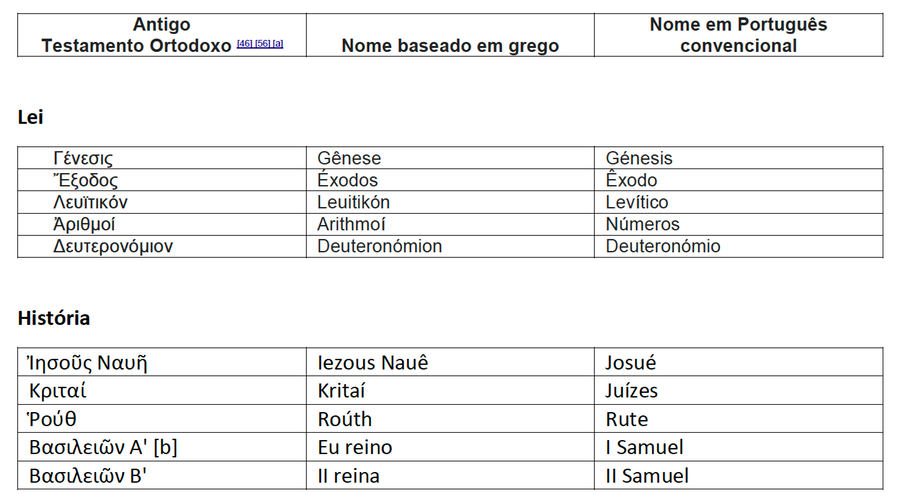
Task: Click the Greek cell 'Βασιλειῶν Β''
Action: tap(162, 476)
